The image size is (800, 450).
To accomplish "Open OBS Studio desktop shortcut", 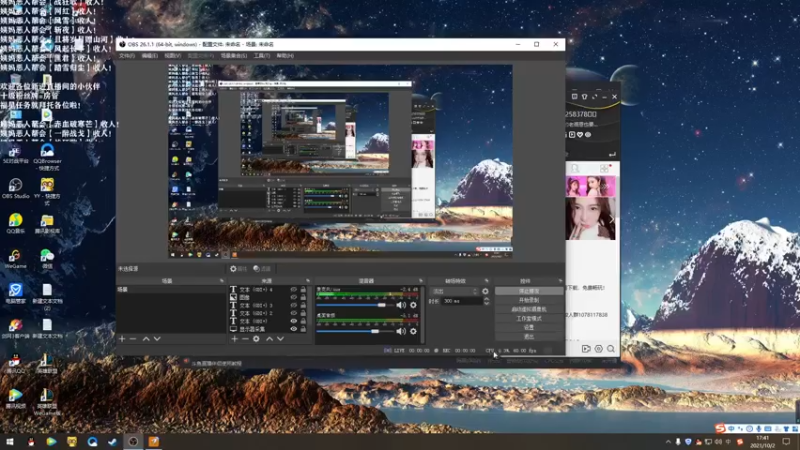I will tap(15, 188).
